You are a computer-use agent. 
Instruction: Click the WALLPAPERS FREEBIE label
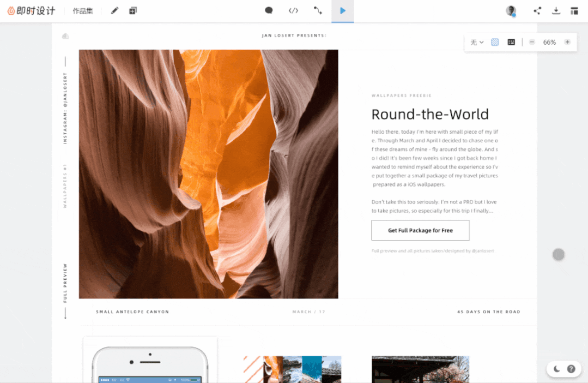coord(401,95)
